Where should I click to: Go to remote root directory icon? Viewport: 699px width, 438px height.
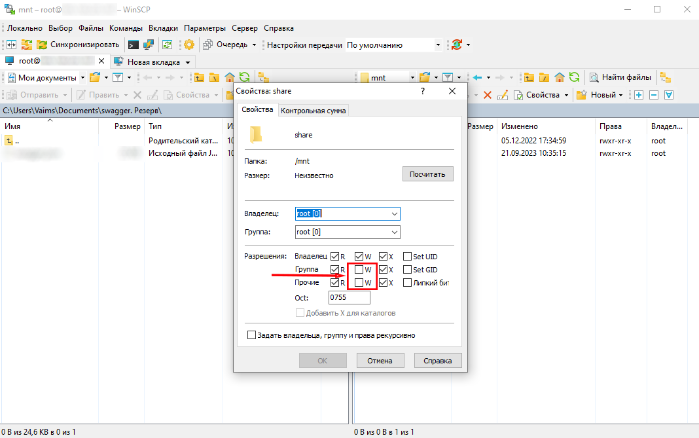544,78
